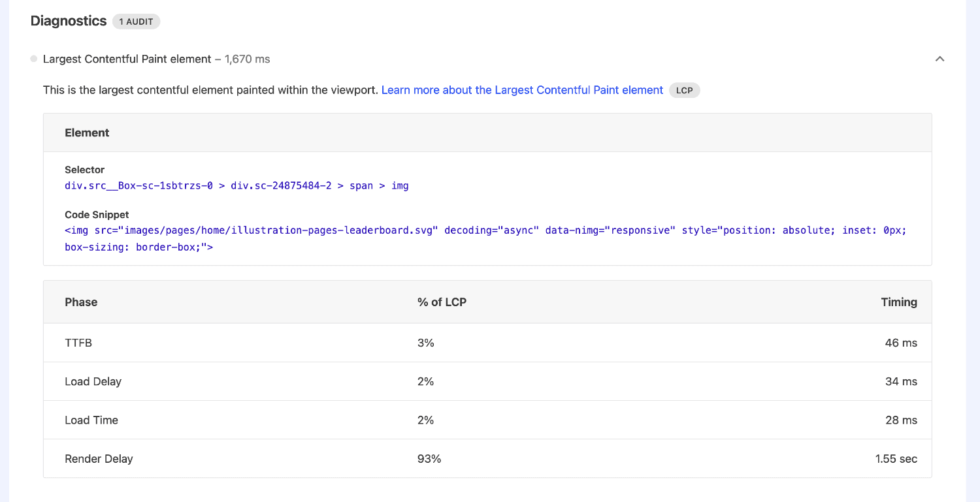Viewport: 980px width, 502px height.
Task: Click the LCP metric chip
Action: (x=684, y=90)
